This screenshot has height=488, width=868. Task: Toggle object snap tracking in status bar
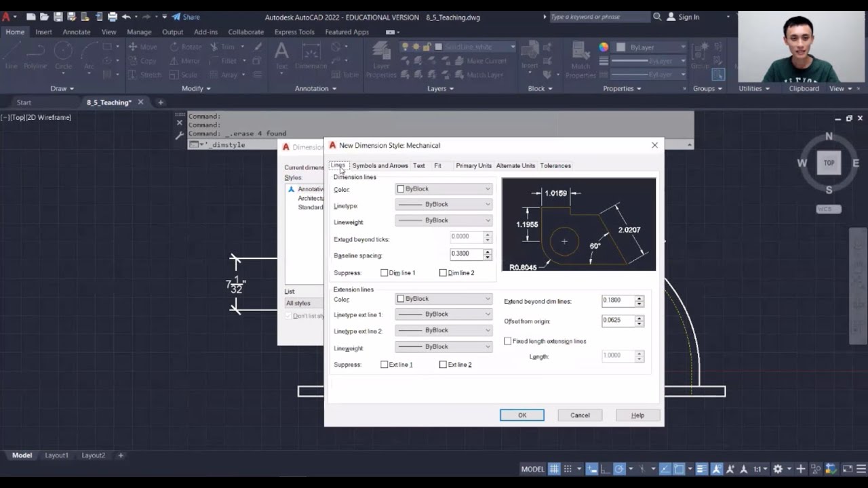665,469
